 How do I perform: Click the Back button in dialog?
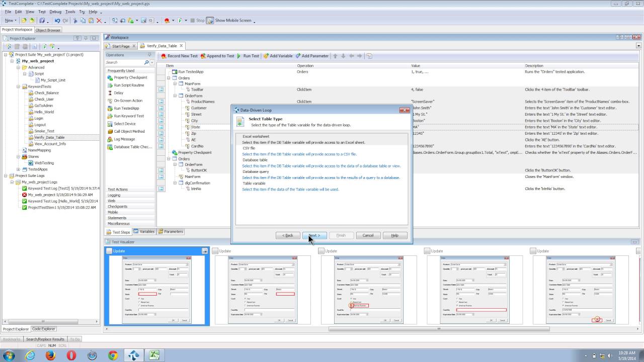coord(288,235)
